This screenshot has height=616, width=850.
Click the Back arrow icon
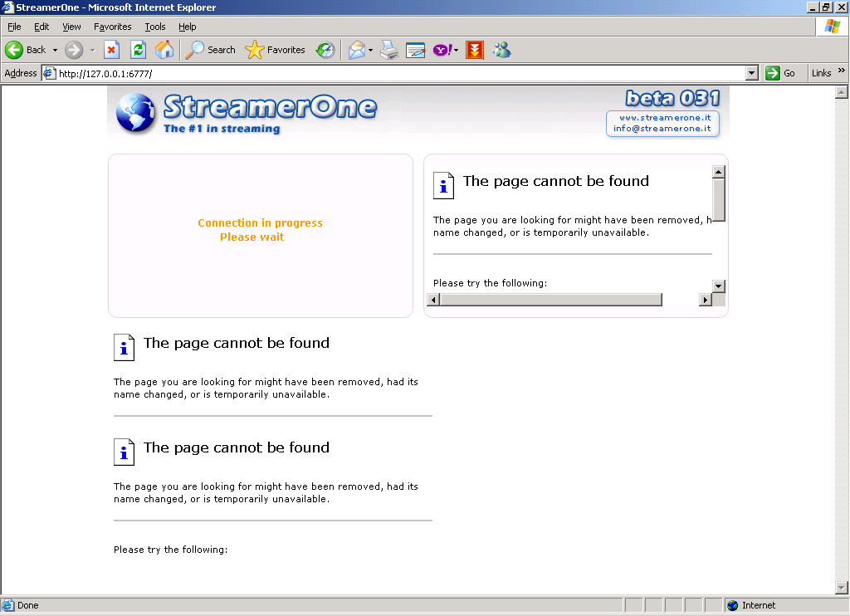pos(14,50)
